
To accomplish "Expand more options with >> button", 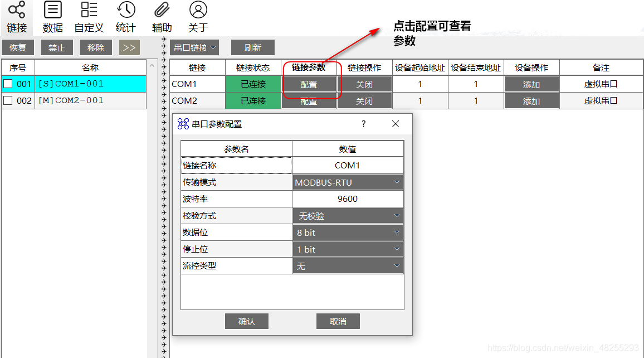I will pos(129,48).
